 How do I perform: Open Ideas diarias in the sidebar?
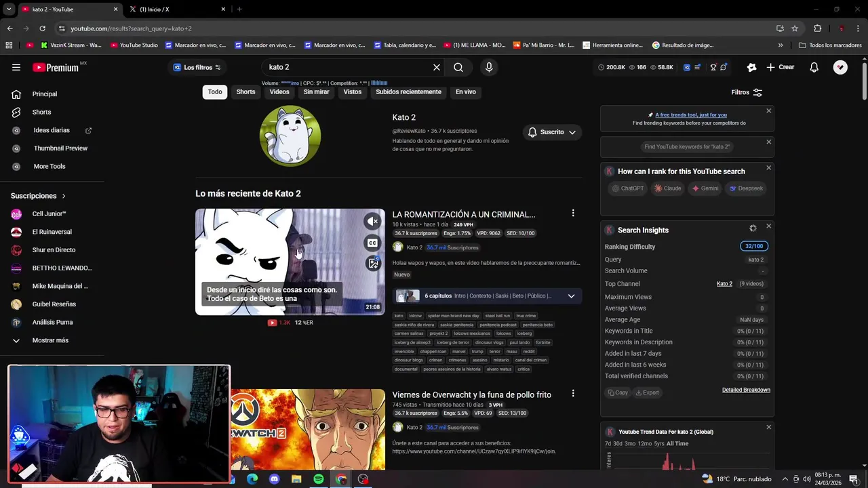53,130
